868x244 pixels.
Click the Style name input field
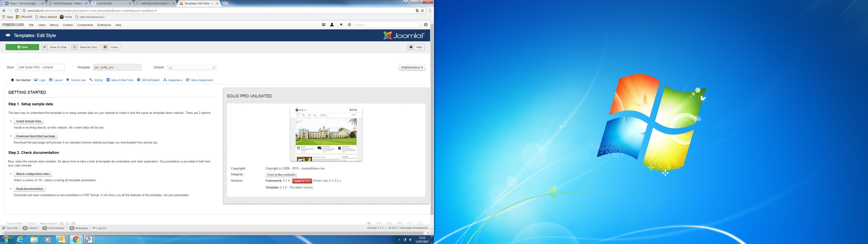coord(41,67)
